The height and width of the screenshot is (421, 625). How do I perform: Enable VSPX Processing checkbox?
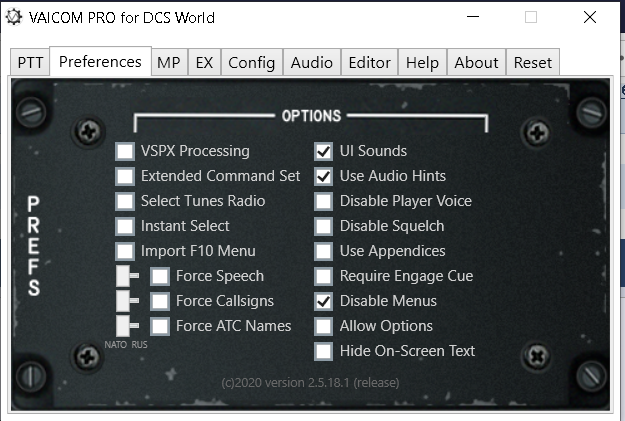point(125,151)
